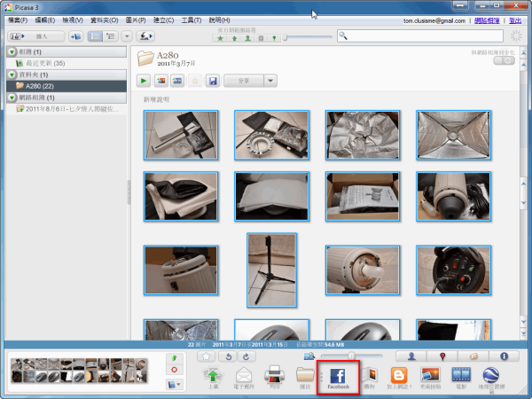Open the Geotag globe icon
This screenshot has width=532, height=399.
(491, 374)
